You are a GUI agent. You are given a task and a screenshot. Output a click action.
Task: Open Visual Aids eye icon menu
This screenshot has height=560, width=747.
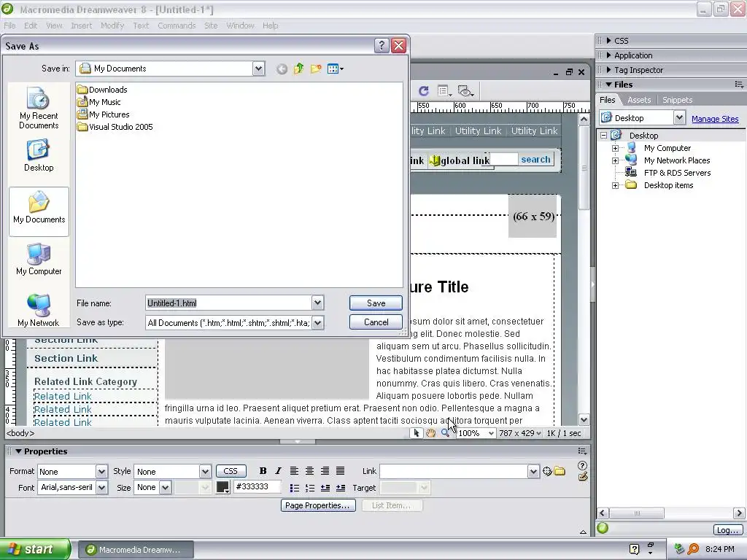(x=465, y=90)
